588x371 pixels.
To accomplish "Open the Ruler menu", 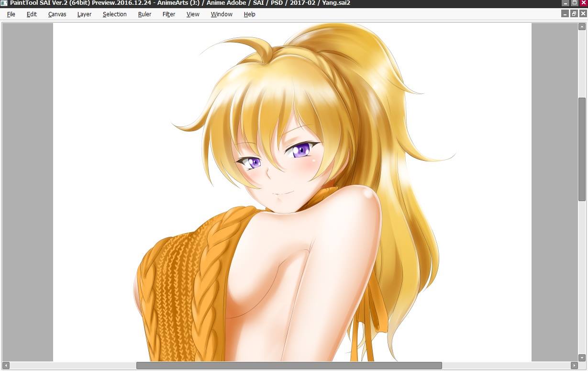I will tap(144, 14).
